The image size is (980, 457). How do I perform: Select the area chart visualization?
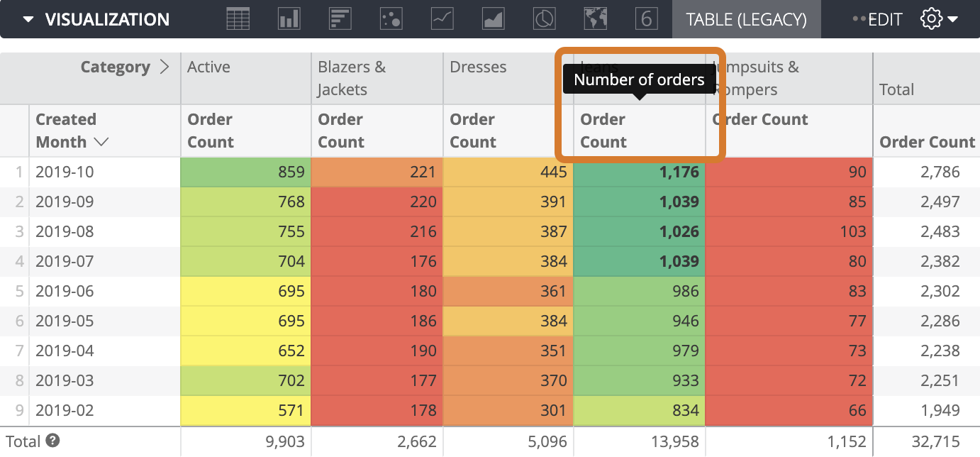(494, 19)
